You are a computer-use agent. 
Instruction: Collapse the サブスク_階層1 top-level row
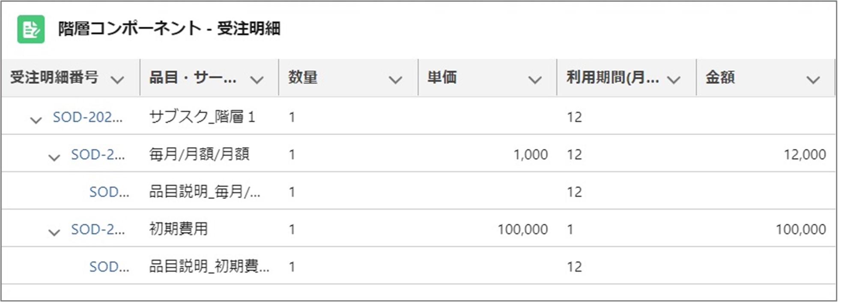coord(36,120)
